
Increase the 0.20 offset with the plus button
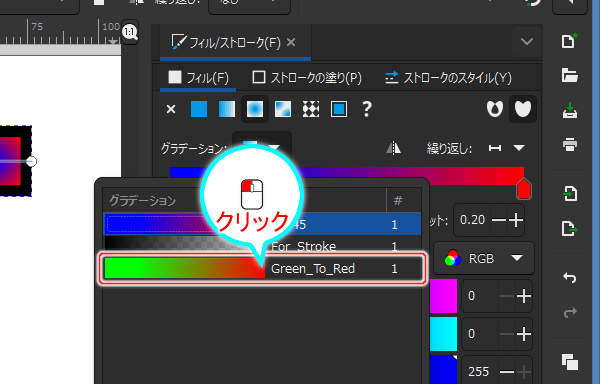pyautogui.click(x=515, y=220)
